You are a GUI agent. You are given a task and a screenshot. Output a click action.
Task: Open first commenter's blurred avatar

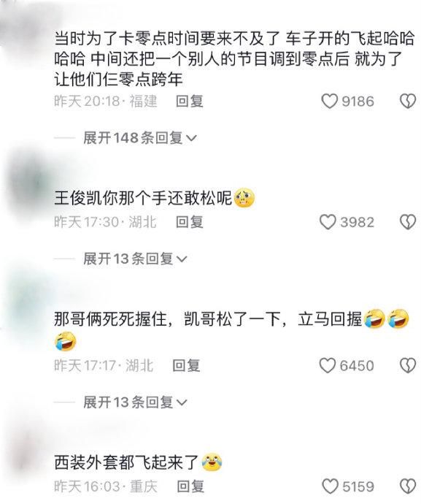point(24,32)
